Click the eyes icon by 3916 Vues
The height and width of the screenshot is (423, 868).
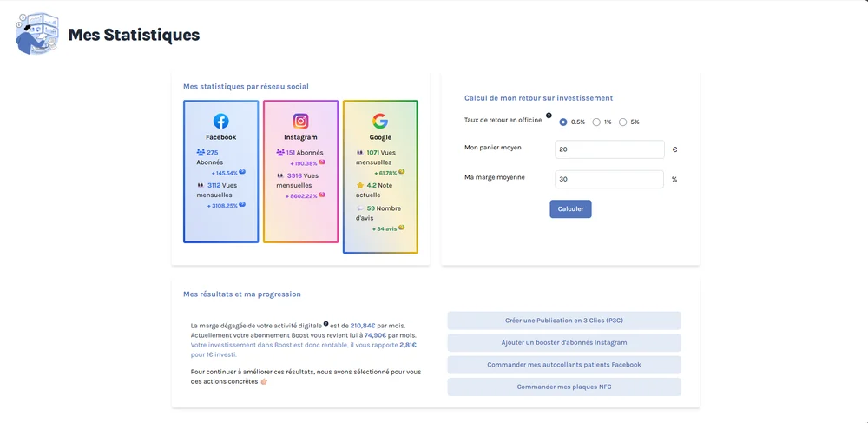[280, 175]
